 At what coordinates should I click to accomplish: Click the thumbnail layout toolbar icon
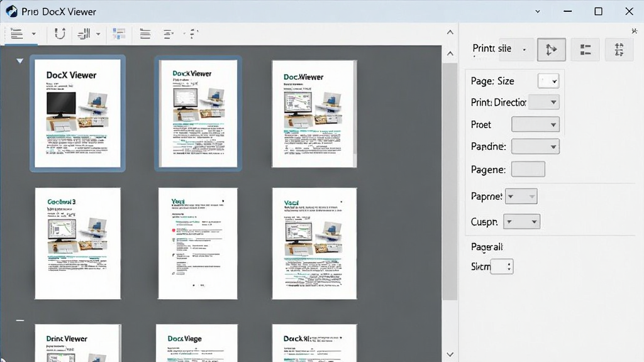(119, 34)
